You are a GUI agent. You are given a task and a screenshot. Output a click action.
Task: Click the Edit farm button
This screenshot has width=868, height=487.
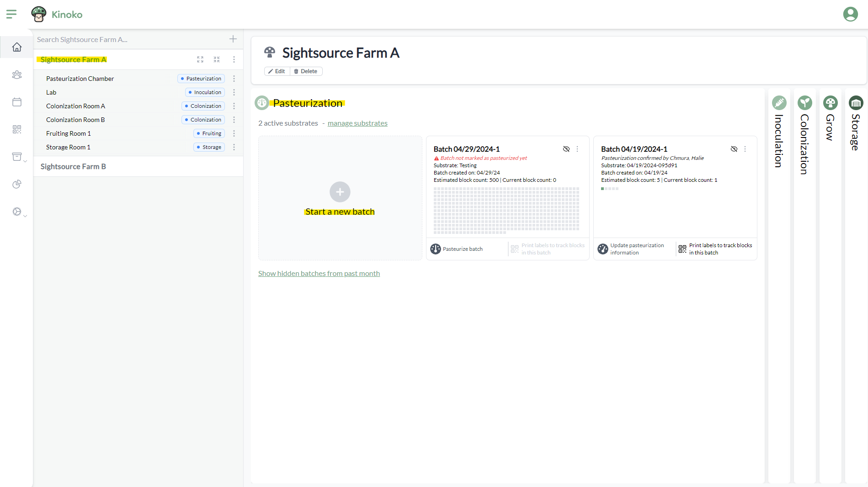(277, 71)
